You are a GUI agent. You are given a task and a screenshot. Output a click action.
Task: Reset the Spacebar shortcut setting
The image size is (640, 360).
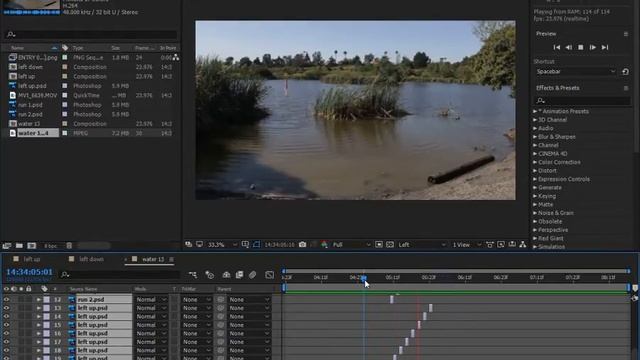point(625,71)
